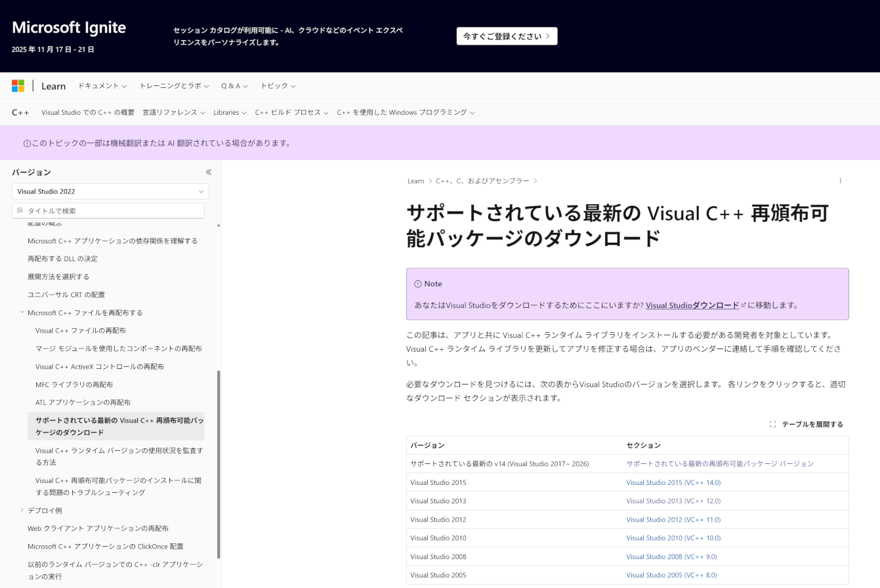
Task: Click the Microsoft logo icon
Action: click(x=18, y=86)
